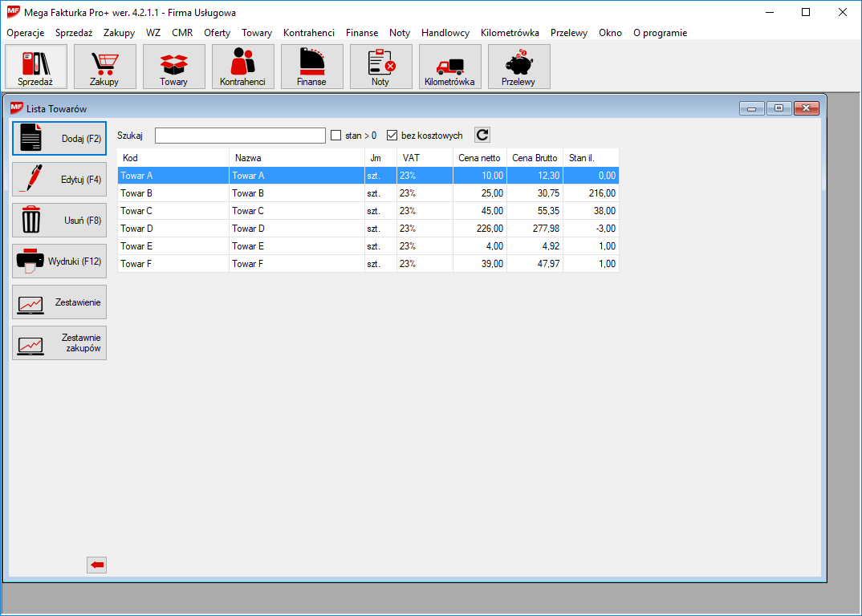The height and width of the screenshot is (616, 862).
Task: Open the Sprzedaż toolbar module
Action: [35, 67]
